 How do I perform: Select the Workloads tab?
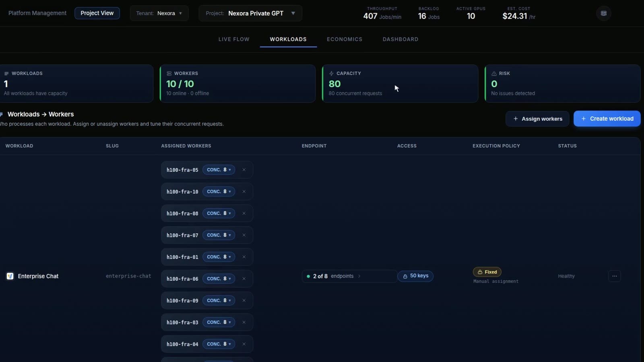(x=288, y=39)
